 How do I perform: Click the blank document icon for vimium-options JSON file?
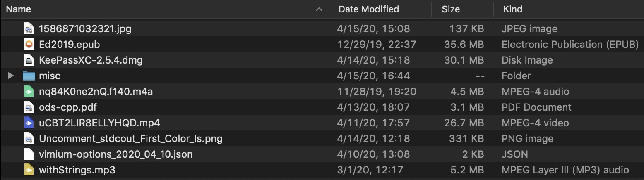click(x=29, y=154)
